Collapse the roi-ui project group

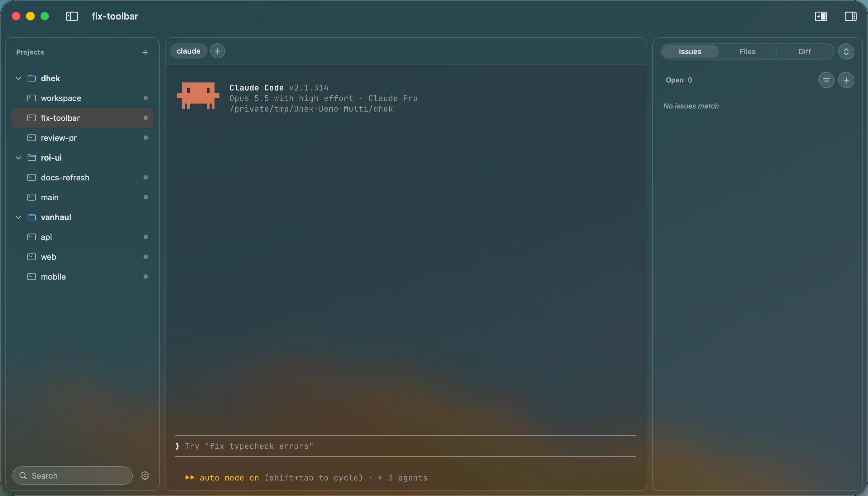click(18, 158)
